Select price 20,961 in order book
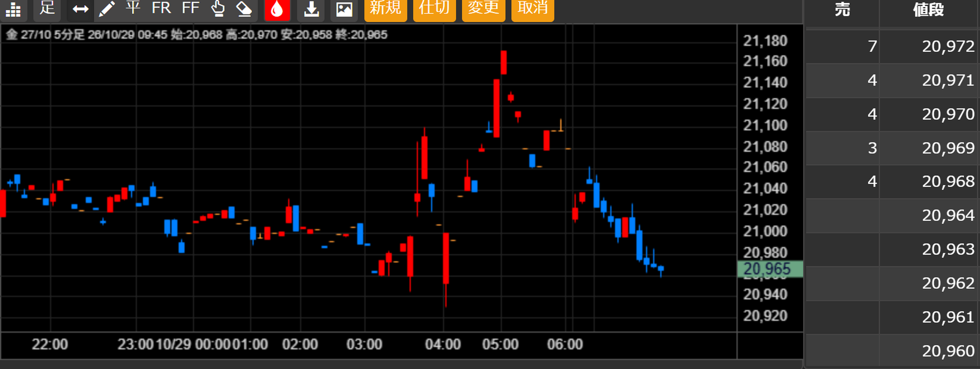 [948, 317]
